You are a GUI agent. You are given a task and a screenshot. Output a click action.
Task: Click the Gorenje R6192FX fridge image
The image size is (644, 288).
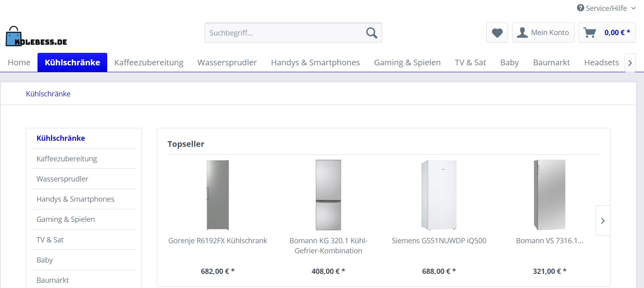(x=218, y=195)
